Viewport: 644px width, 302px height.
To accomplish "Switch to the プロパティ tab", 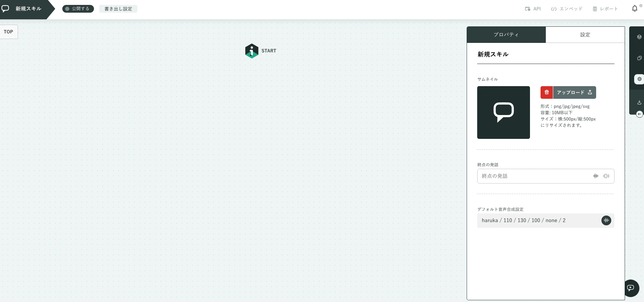I will [506, 34].
